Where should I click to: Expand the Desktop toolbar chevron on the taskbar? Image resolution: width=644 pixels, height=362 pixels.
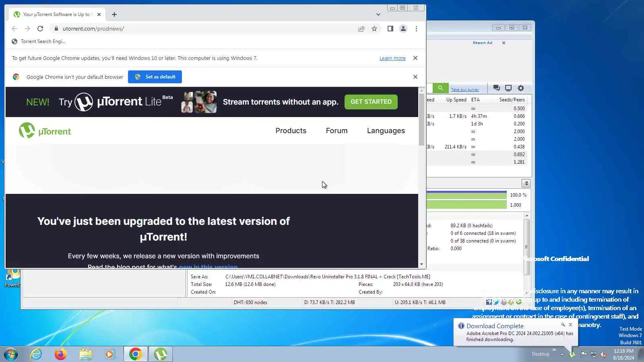point(554,350)
